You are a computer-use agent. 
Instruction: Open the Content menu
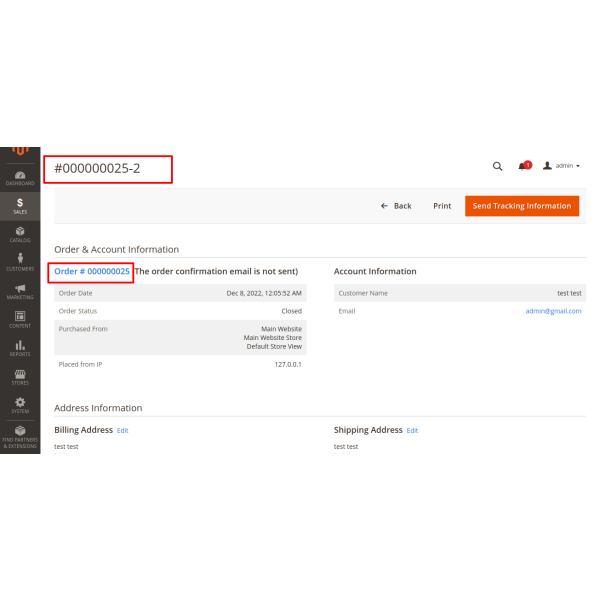tap(20, 320)
